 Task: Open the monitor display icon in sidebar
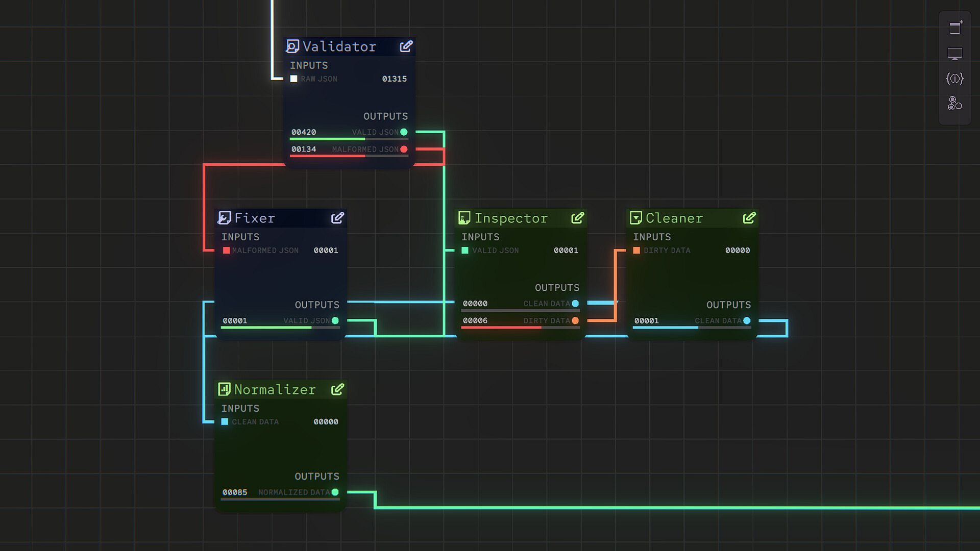[955, 54]
